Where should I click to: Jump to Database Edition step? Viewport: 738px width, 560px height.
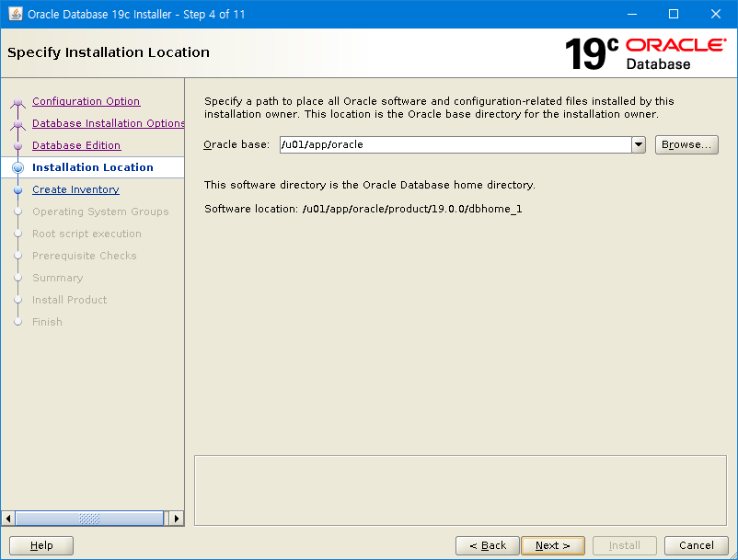(x=76, y=145)
